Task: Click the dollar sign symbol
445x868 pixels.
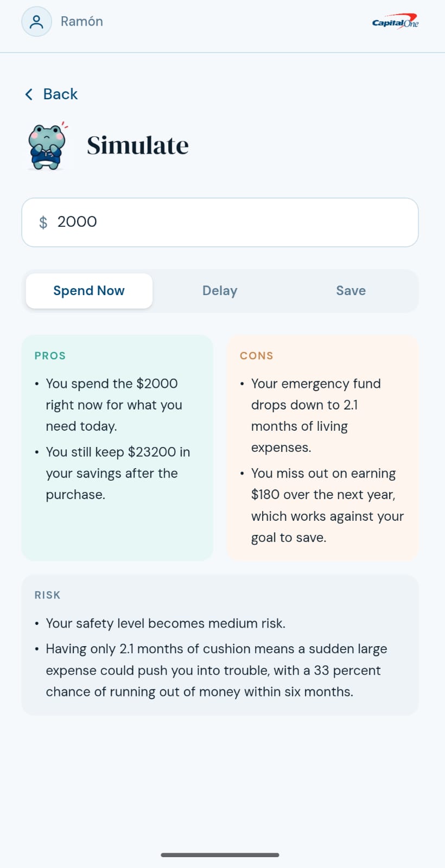Action: (43, 222)
